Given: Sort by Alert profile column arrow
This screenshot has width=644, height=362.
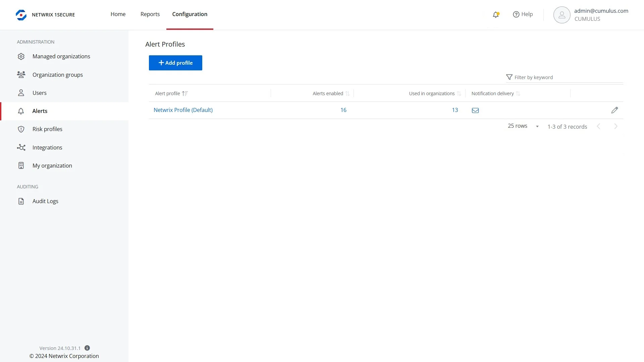Looking at the screenshot, I should click(185, 94).
